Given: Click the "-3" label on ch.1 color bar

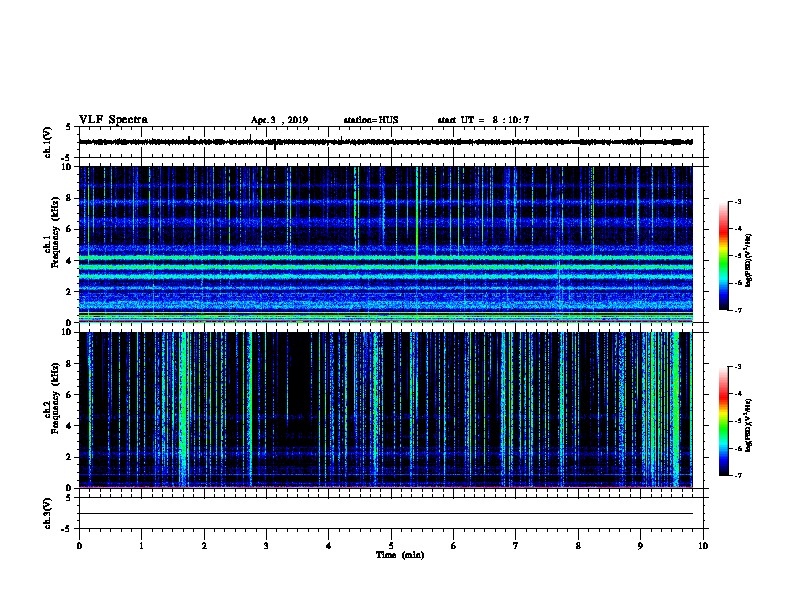Looking at the screenshot, I should pyautogui.click(x=738, y=201).
